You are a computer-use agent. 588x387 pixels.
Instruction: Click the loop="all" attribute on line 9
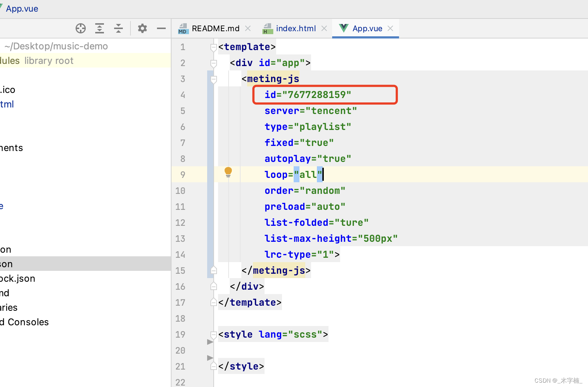[x=294, y=175]
